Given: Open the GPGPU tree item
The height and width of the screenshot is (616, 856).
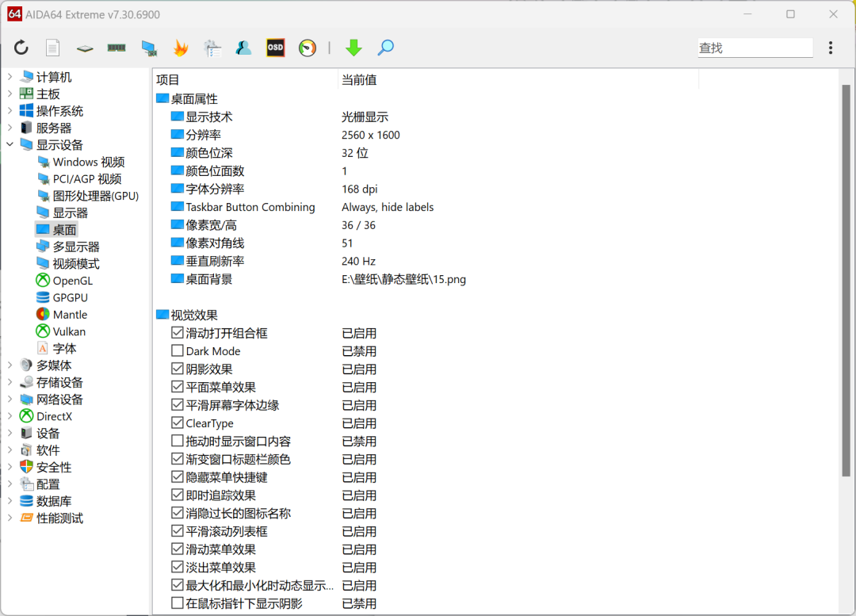Looking at the screenshot, I should (x=63, y=297).
